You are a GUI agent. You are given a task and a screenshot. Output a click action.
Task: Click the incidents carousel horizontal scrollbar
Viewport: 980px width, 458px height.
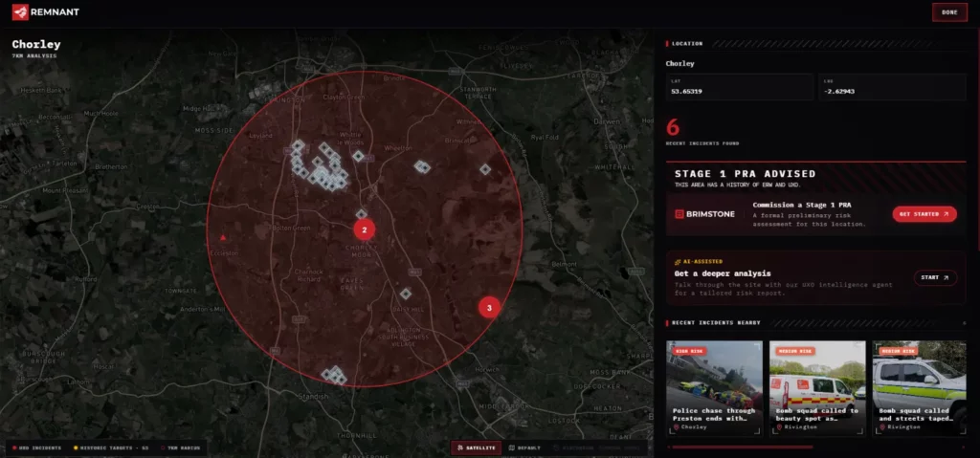[743, 447]
